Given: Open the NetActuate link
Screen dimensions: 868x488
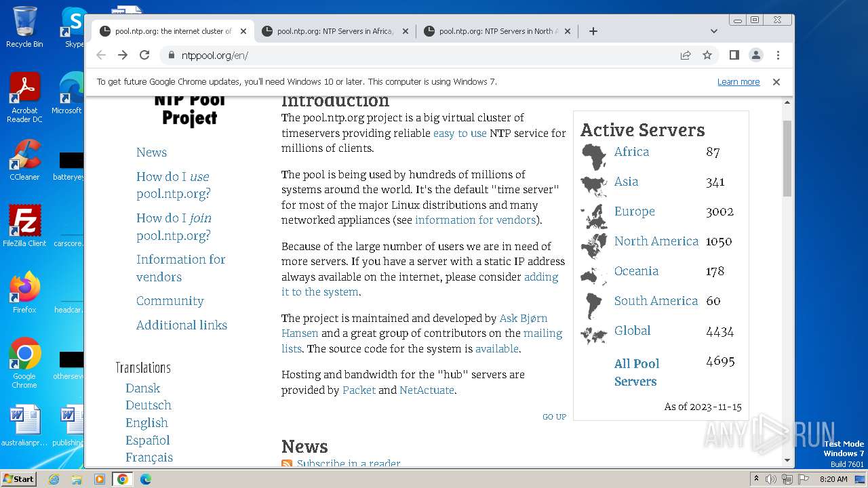Looking at the screenshot, I should 427,390.
